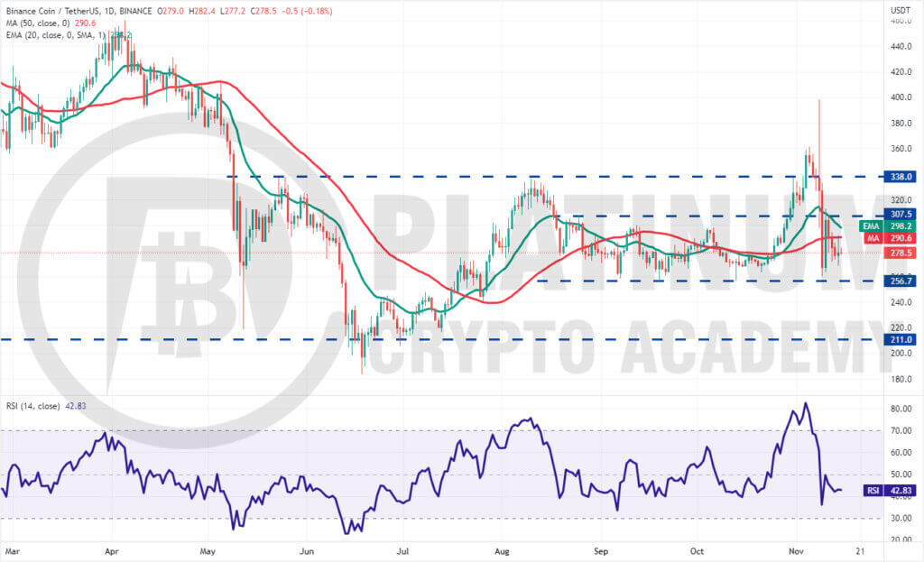Click the green EMA 298.2 axis tag
The width and height of the screenshot is (924, 562).
pos(888,226)
